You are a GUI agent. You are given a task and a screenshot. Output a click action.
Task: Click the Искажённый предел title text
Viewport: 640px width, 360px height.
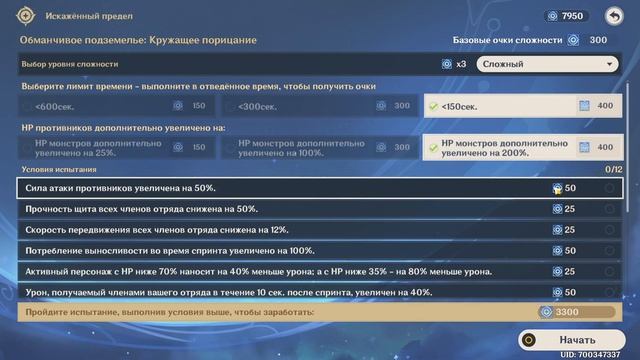(89, 16)
